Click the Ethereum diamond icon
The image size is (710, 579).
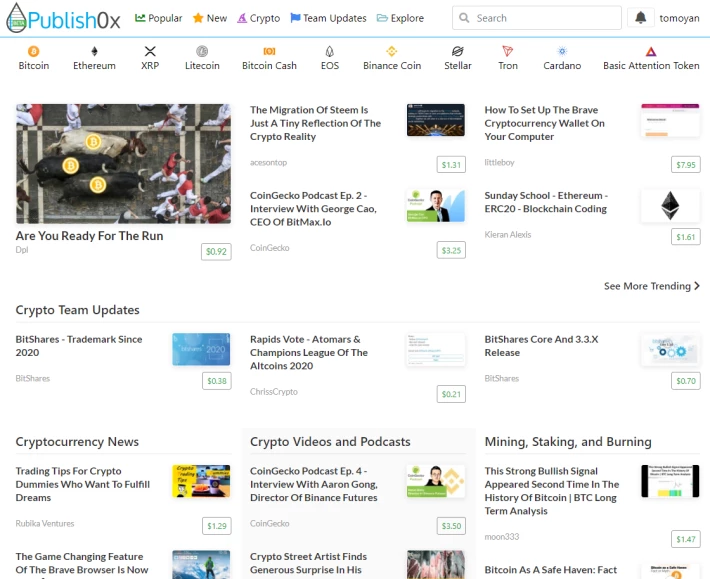coord(94,51)
